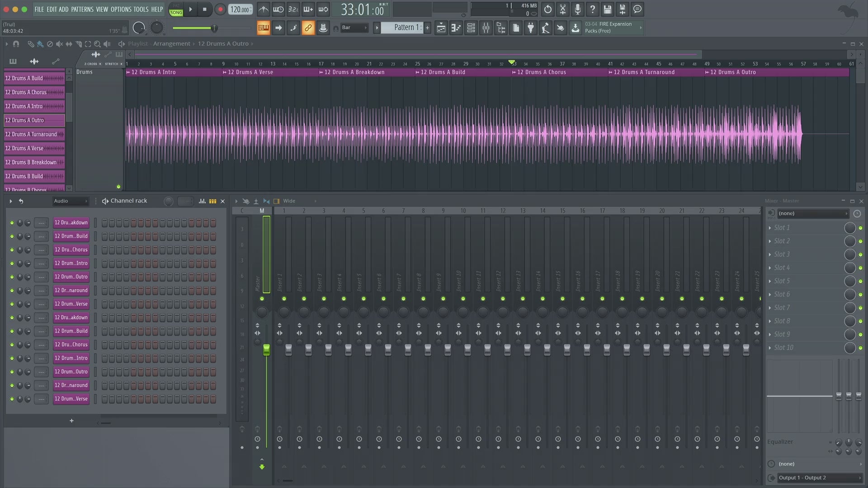Select the playlist pencil draw tool

pyautogui.click(x=31, y=44)
